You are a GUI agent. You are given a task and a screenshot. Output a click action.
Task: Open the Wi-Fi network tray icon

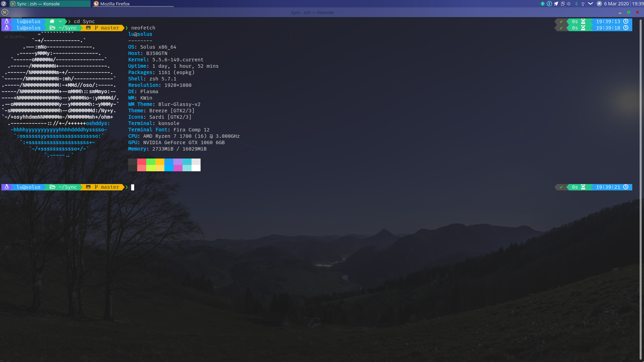click(583, 4)
